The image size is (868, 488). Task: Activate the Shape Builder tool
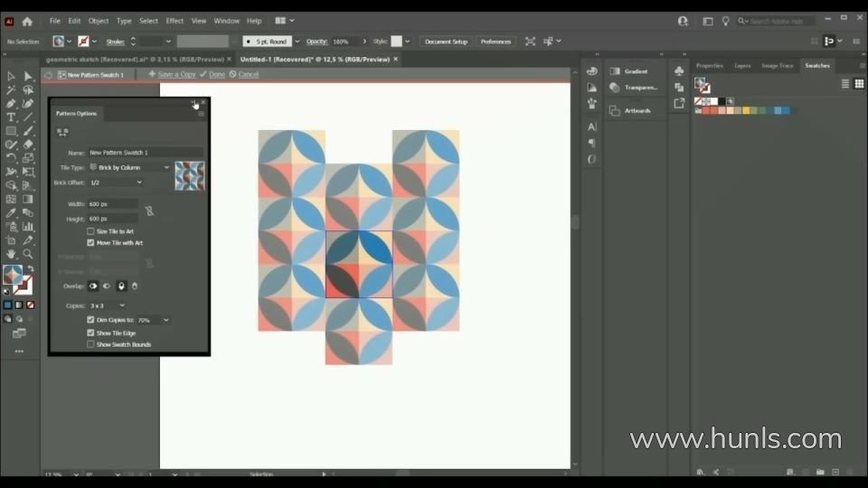pos(11,186)
